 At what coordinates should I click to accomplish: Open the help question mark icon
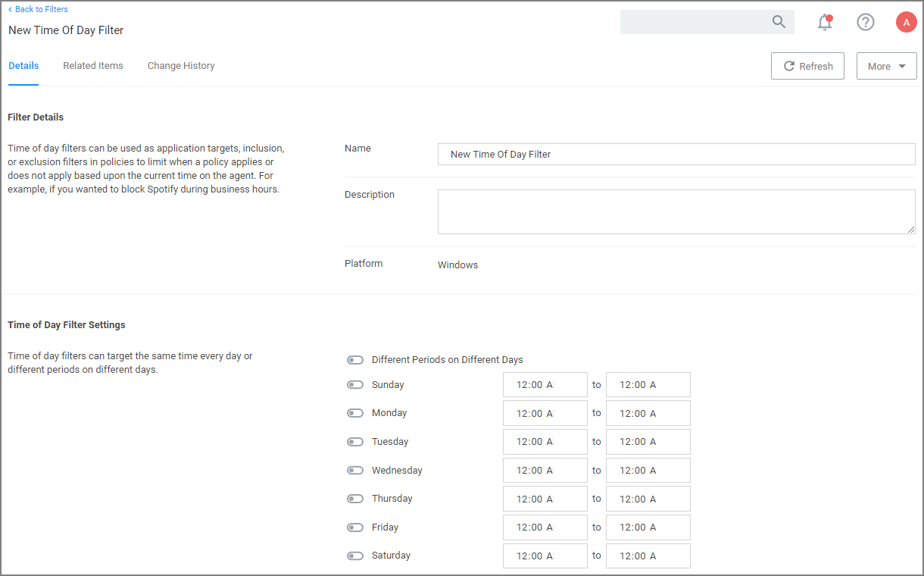click(x=865, y=22)
